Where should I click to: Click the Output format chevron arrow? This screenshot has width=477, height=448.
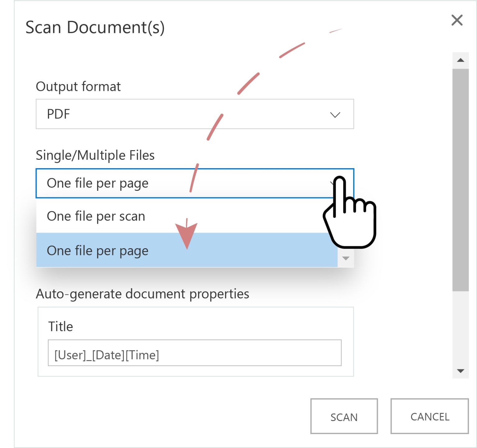[334, 114]
